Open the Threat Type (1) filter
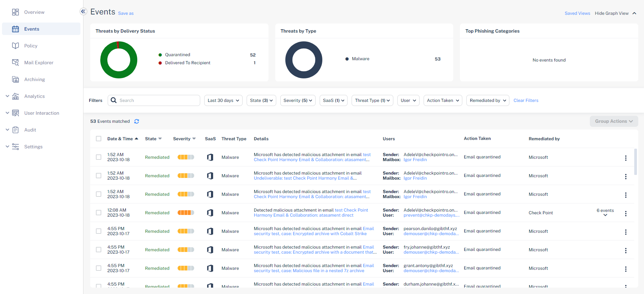 [372, 100]
